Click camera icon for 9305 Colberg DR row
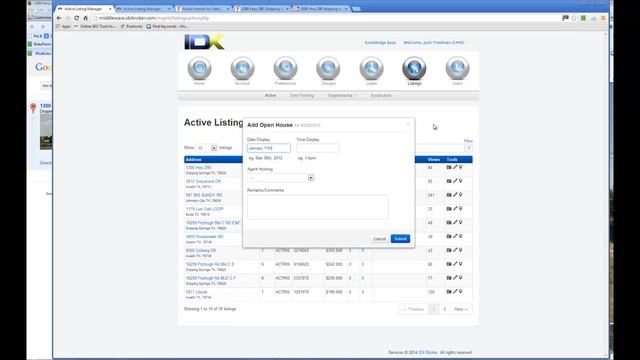 click(449, 250)
